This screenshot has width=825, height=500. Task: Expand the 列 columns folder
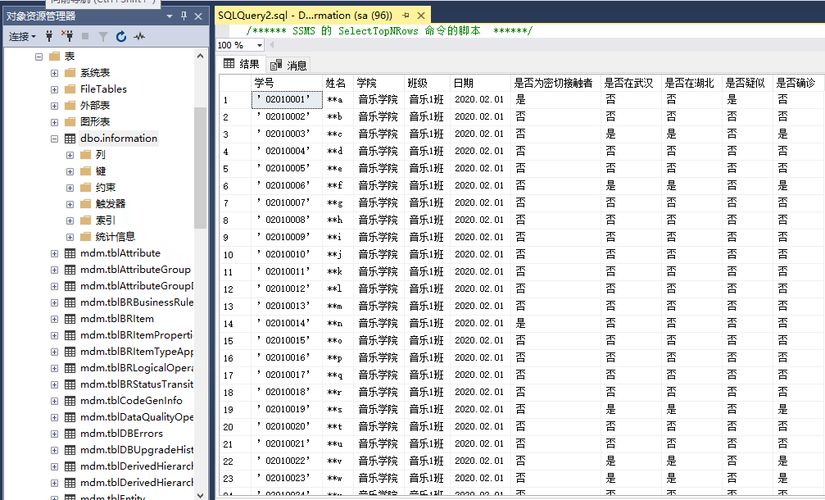click(70, 155)
